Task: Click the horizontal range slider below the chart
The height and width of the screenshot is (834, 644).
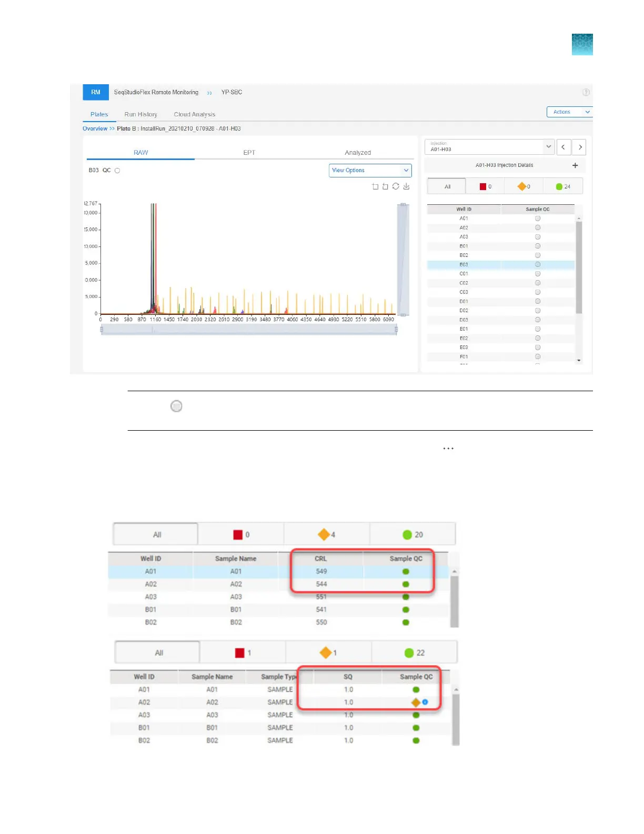Action: coord(248,330)
